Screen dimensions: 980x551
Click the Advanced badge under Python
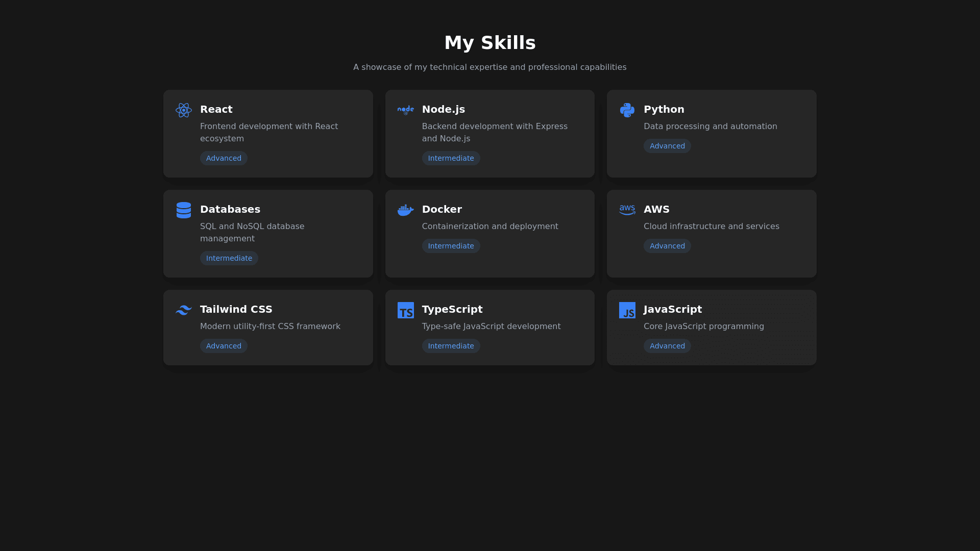click(x=667, y=146)
